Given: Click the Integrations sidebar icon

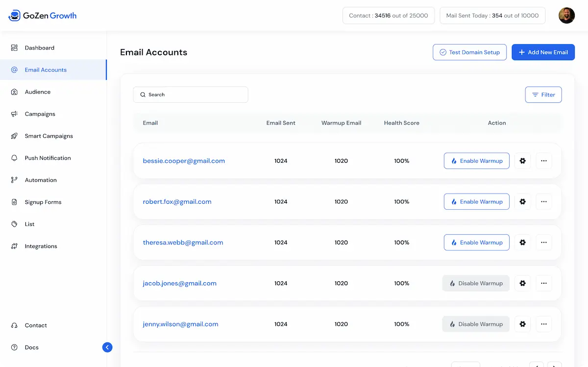Looking at the screenshot, I should [x=14, y=246].
